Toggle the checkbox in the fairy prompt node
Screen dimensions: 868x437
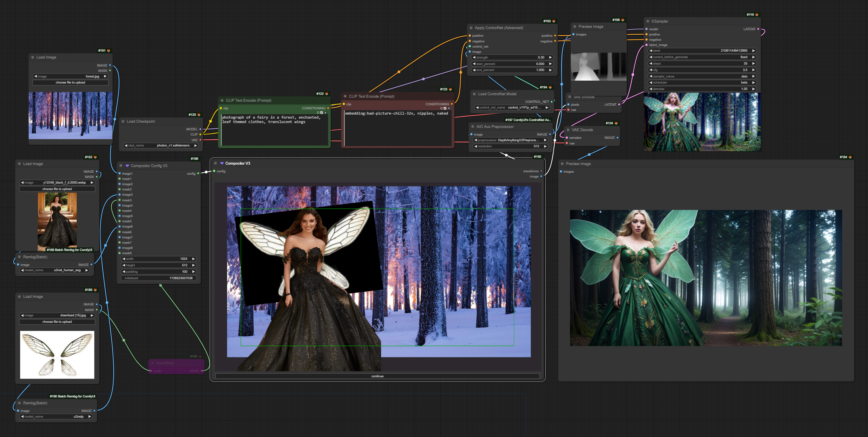point(321,113)
